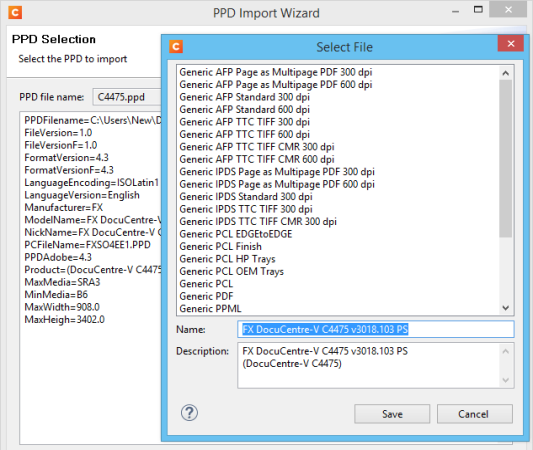The height and width of the screenshot is (450, 533).
Task: Click the Select File dialog app icon
Action: pyautogui.click(x=176, y=47)
